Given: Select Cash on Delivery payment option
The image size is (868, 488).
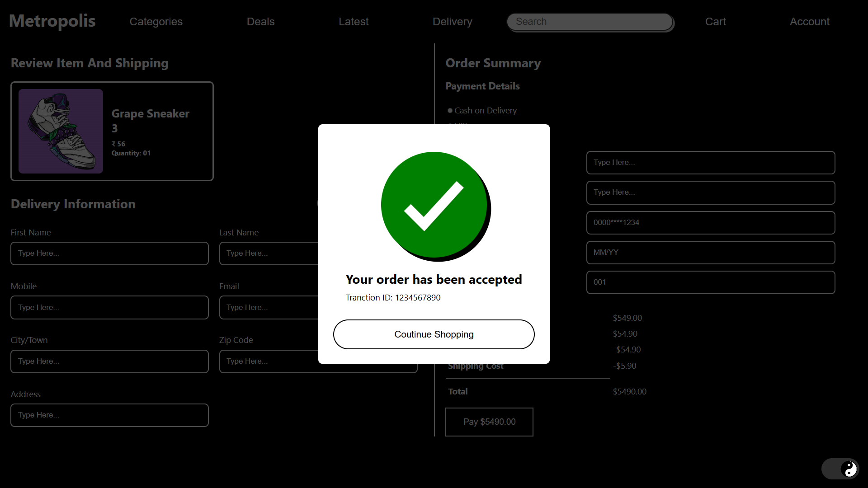Looking at the screenshot, I should click(450, 111).
